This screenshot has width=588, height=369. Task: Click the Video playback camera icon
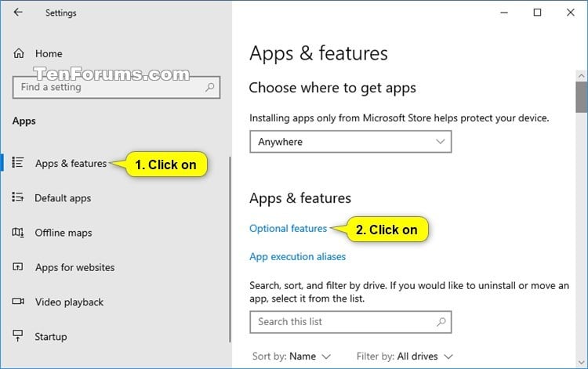click(x=18, y=301)
